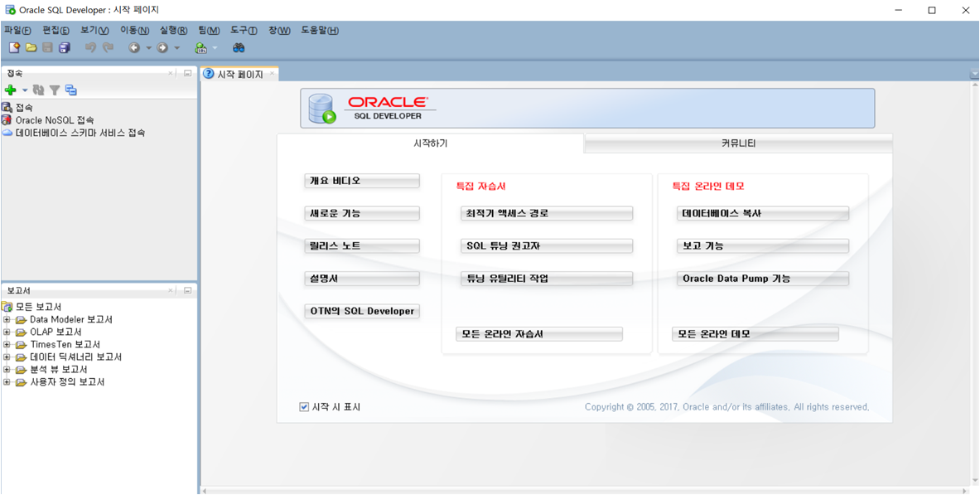Switch to the 커뮤니티 tab
980x495 pixels.
coord(738,143)
